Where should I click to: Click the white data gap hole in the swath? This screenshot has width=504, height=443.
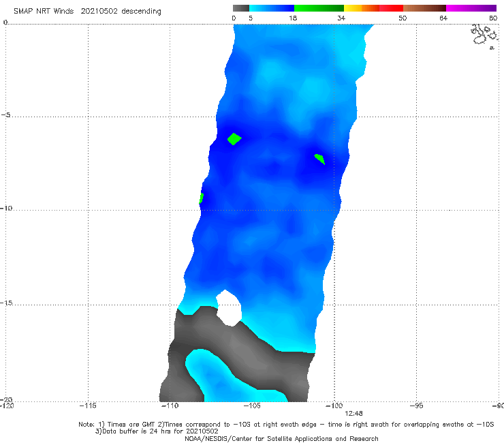point(229,308)
